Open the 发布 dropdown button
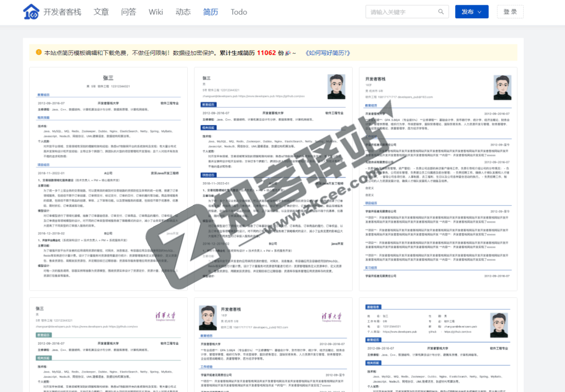 click(x=471, y=12)
